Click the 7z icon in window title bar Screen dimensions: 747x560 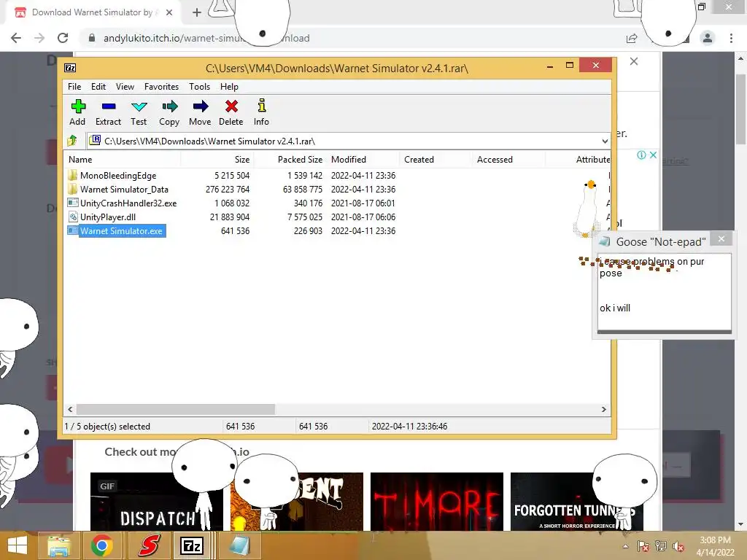[71, 68]
